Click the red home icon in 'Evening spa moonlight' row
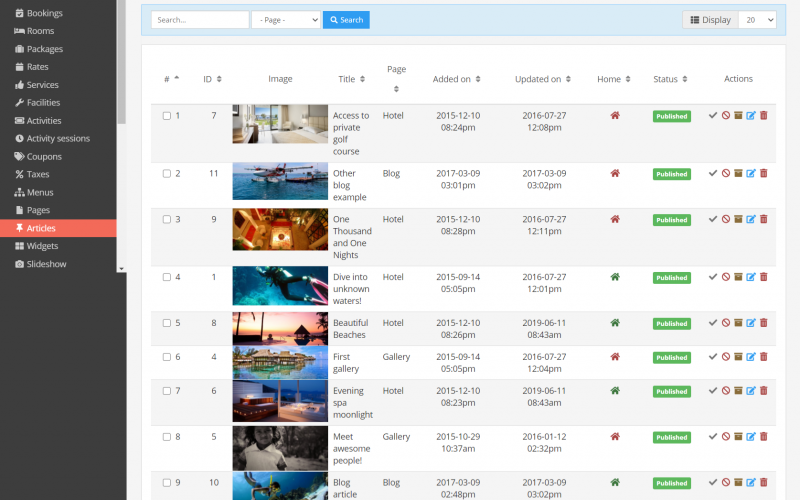The image size is (800, 500). (x=615, y=391)
